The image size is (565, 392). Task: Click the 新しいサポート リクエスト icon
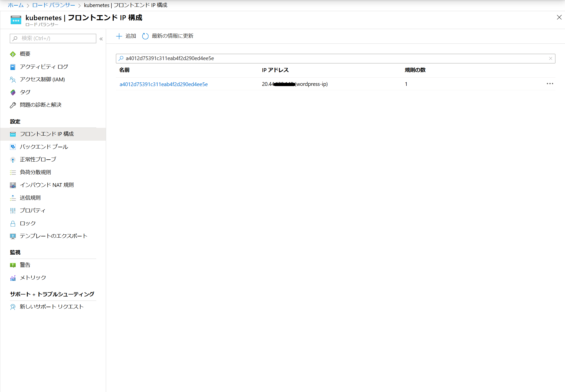pos(13,307)
